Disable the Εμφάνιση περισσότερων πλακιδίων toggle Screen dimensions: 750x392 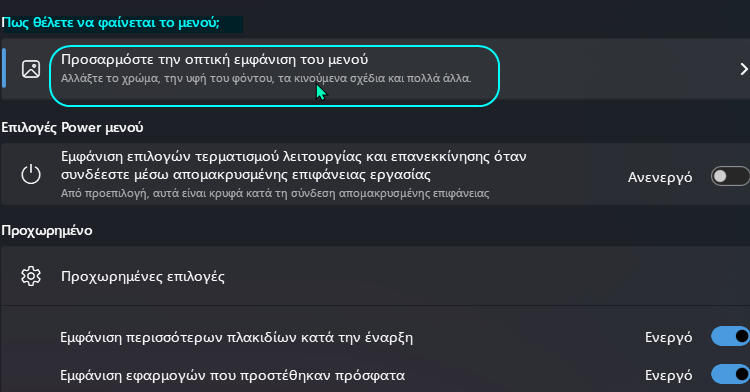(x=730, y=337)
